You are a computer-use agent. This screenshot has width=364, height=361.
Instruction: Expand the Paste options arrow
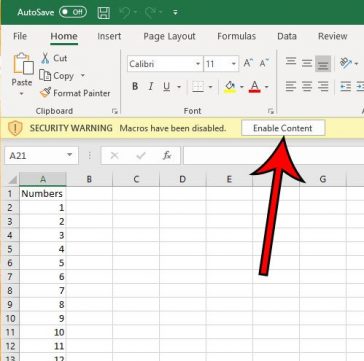(x=22, y=94)
